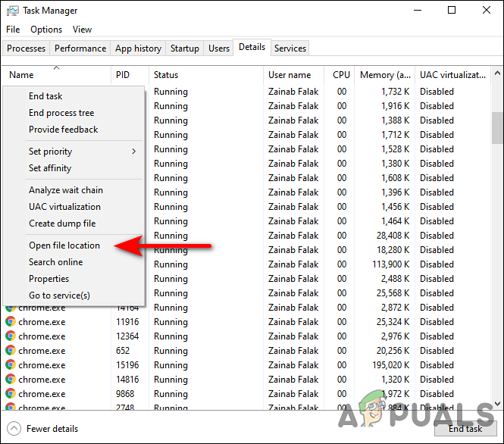The image size is (504, 444).
Task: Click PID cell 15196
Action: pos(127,365)
